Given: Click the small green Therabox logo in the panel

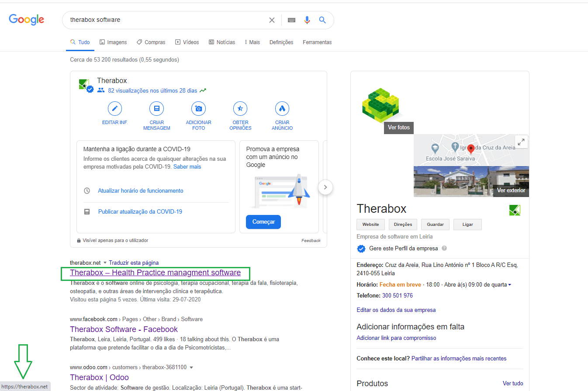Looking at the screenshot, I should pyautogui.click(x=515, y=210).
